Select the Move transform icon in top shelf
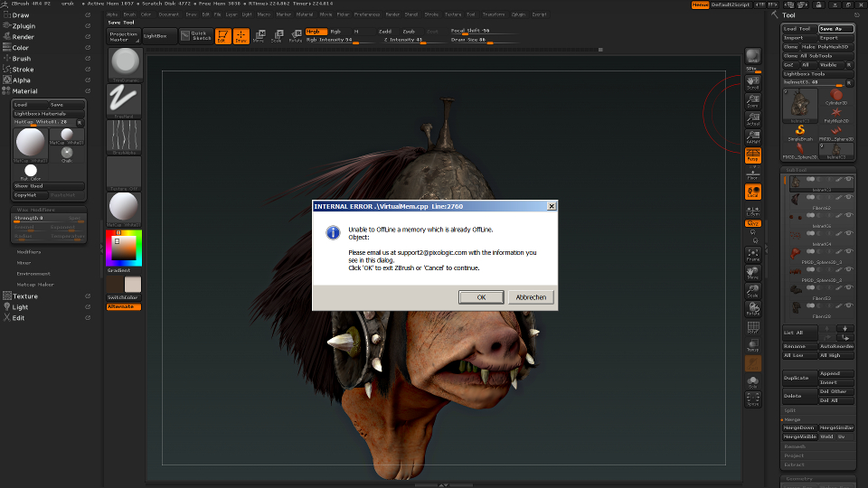 click(259, 36)
